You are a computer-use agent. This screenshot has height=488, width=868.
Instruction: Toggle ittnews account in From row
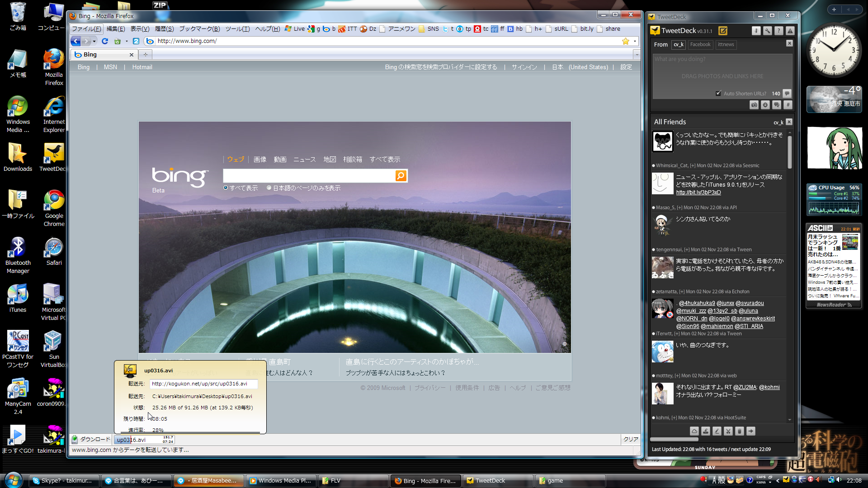pos(726,44)
